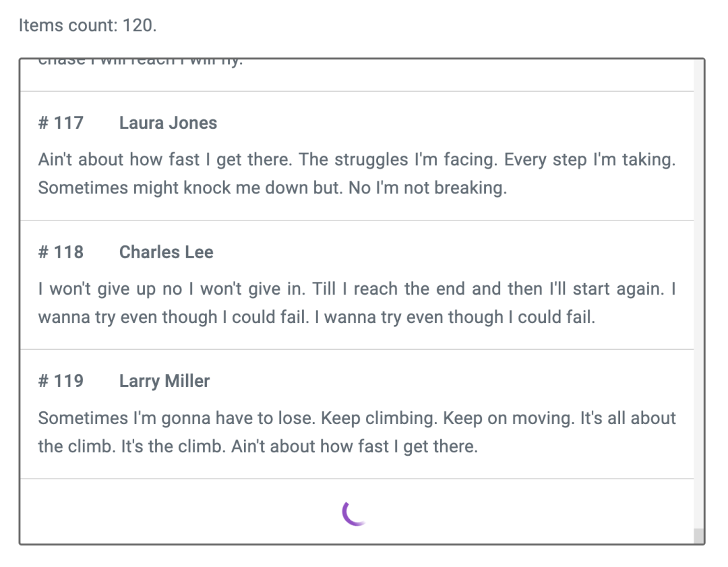
Task: Click the name Laura Jones
Action: click(168, 123)
